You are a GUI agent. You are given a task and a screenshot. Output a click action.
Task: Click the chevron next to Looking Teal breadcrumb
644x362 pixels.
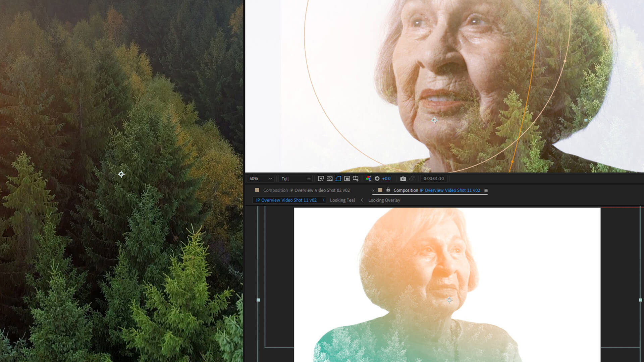[x=362, y=200]
